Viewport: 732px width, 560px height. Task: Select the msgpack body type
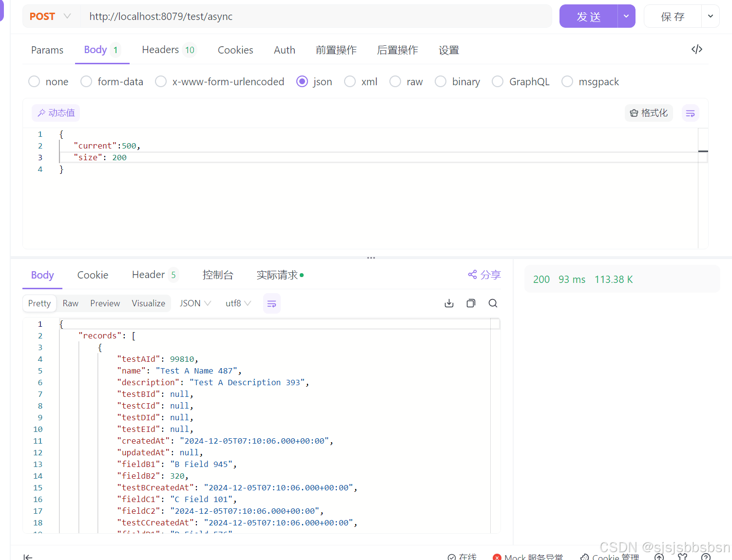click(x=590, y=81)
